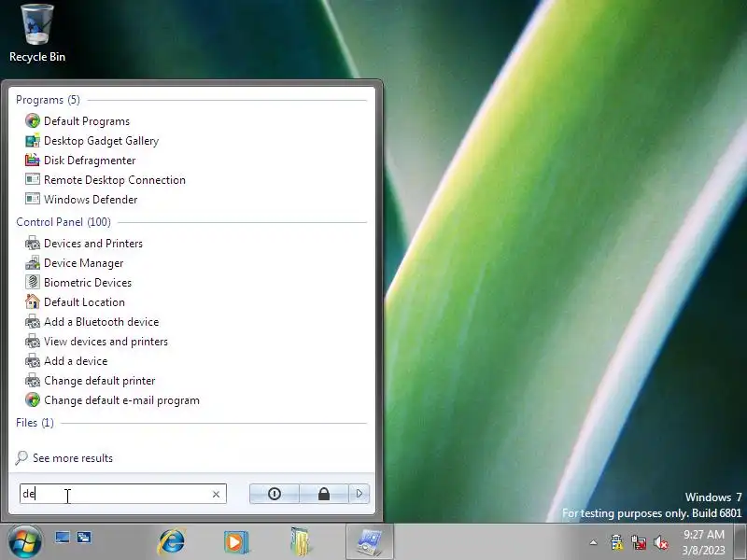
Task: Click the Remote Desktop Connection icon
Action: [33, 179]
